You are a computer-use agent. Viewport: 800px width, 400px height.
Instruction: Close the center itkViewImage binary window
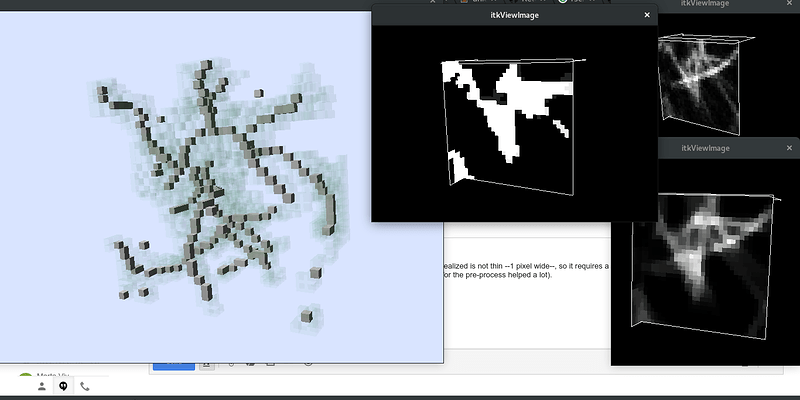click(x=647, y=15)
